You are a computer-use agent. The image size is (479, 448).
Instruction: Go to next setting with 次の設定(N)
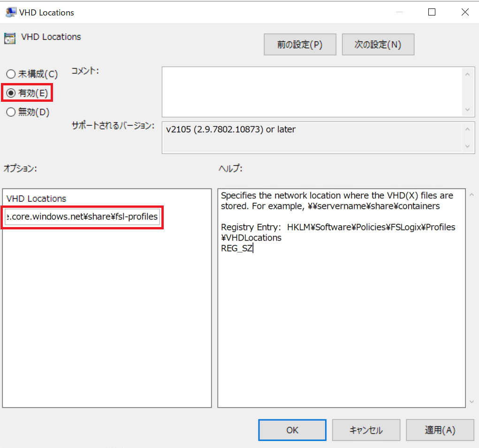click(378, 45)
